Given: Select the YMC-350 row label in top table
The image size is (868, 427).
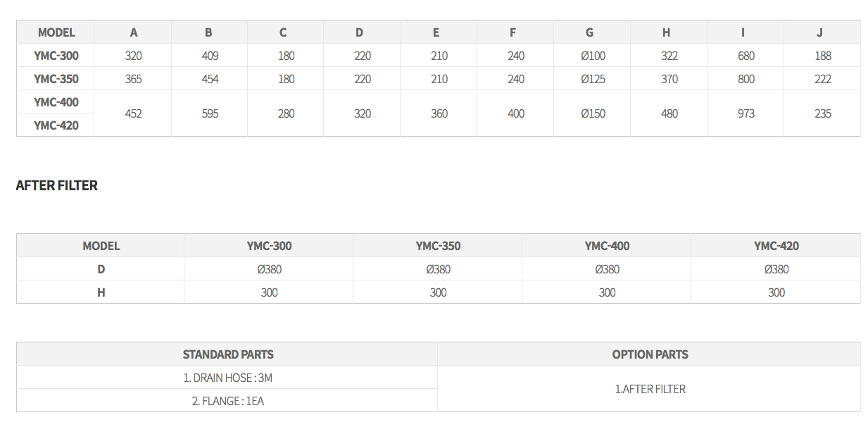Looking at the screenshot, I should (56, 79).
